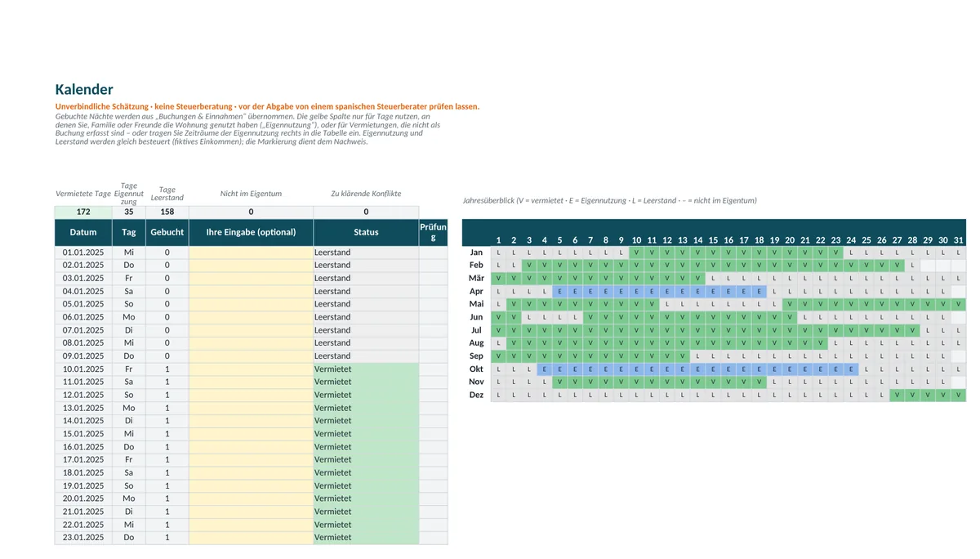Click the Jahresüberblick legend text
The height and width of the screenshot is (559, 980).
(x=609, y=200)
